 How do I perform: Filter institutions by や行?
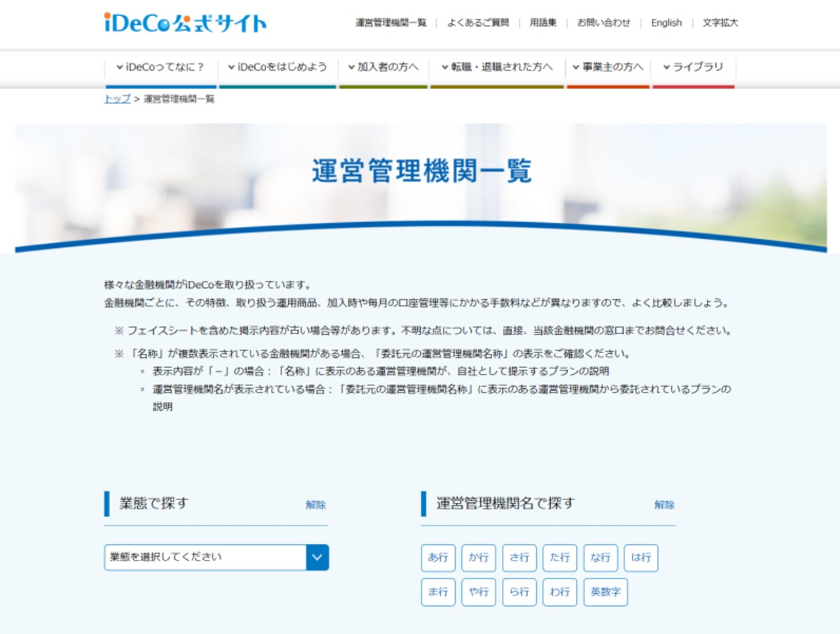(x=479, y=592)
